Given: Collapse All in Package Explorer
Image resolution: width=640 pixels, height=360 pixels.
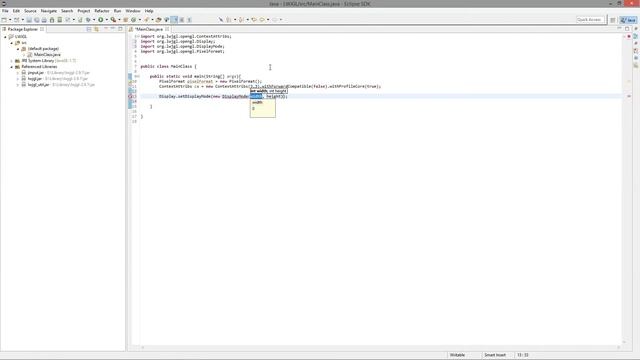Looking at the screenshot, I should point(89,29).
